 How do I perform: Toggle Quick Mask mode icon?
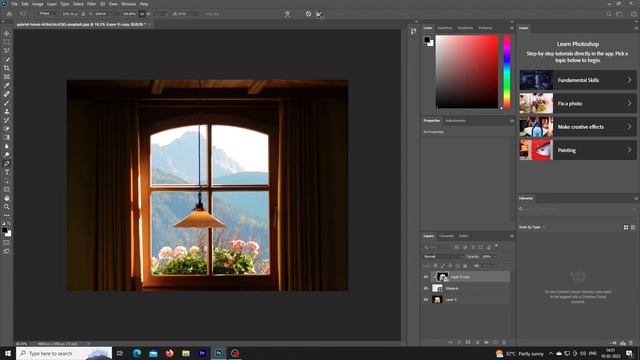[7, 243]
